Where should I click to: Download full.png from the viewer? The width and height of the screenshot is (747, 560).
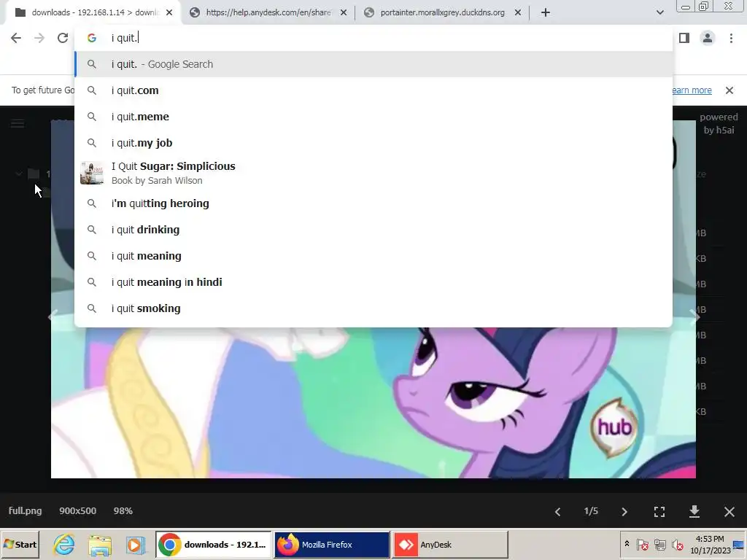click(694, 511)
